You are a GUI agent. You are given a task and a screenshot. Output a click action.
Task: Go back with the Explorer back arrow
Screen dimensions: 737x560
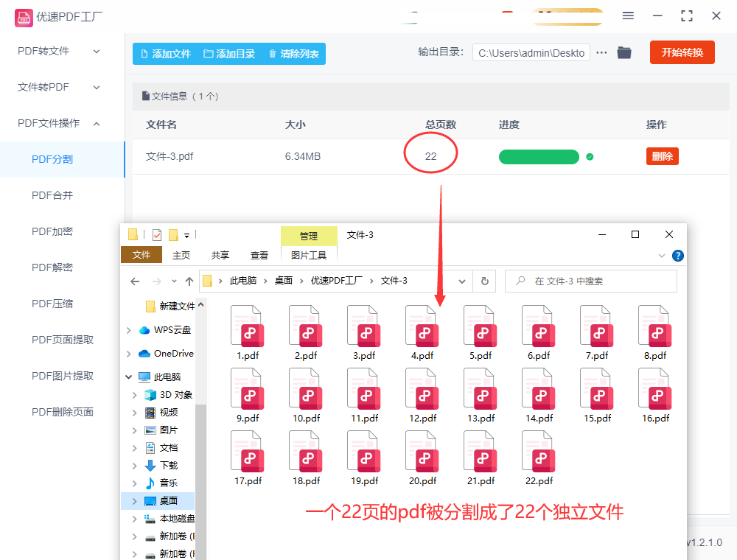tap(135, 281)
